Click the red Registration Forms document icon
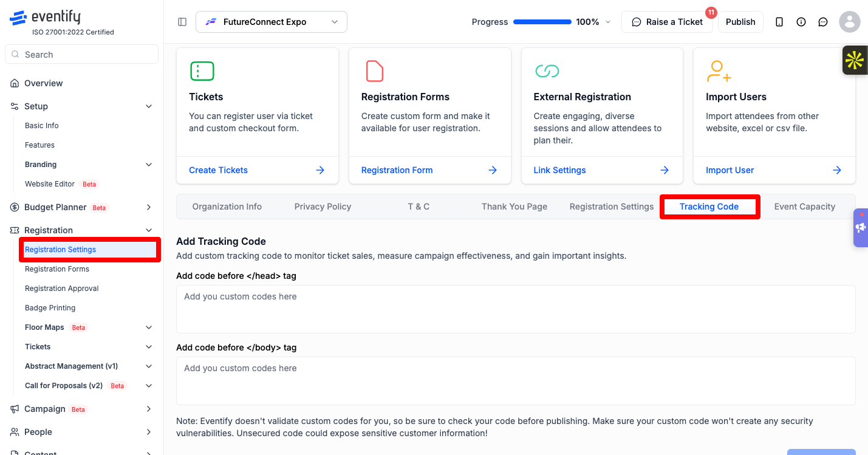The width and height of the screenshot is (868, 455). 374,71
